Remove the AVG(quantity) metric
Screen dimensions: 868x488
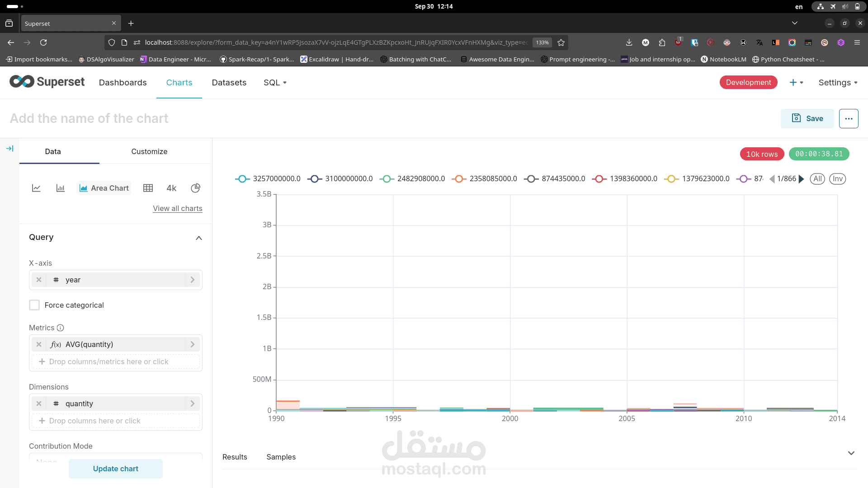[x=39, y=344]
